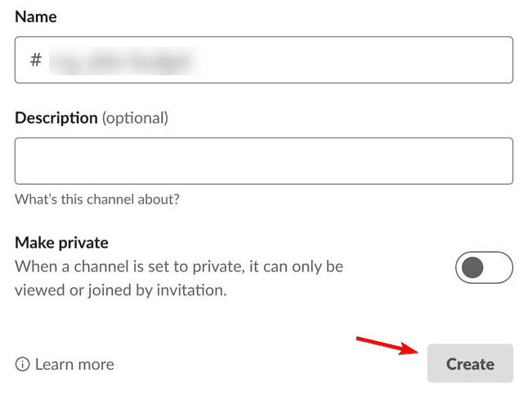Toggle the Make private switch

tap(484, 267)
